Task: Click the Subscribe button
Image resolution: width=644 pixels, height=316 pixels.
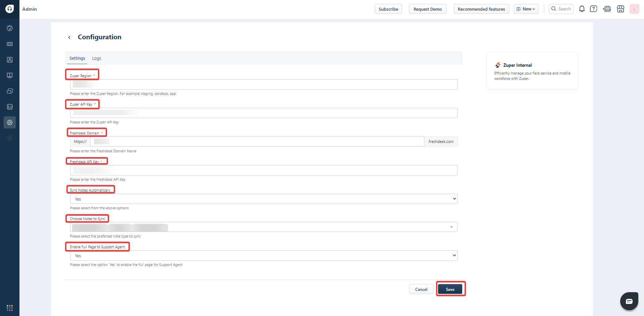Action: (388, 9)
